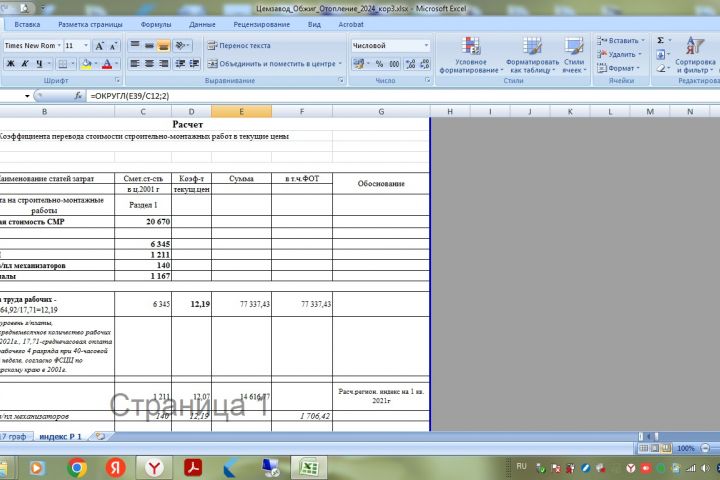Open the Вставка ribbon tab

click(x=27, y=24)
